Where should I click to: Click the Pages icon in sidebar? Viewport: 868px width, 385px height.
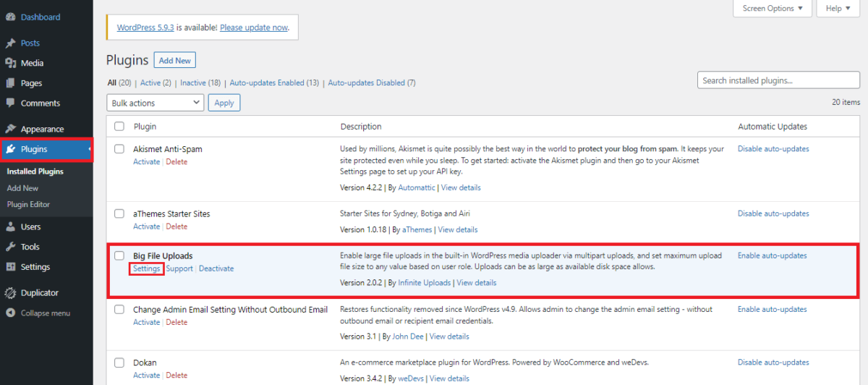(x=11, y=83)
